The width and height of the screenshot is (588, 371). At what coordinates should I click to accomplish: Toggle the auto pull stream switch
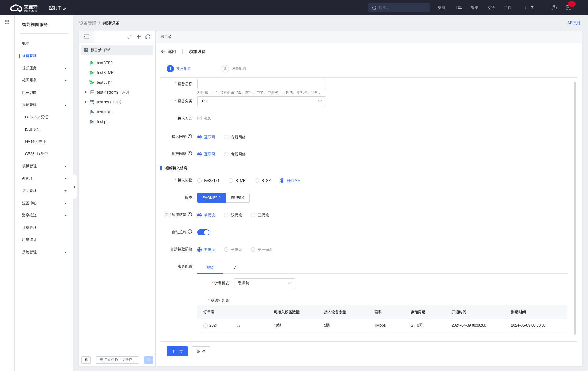(x=203, y=232)
